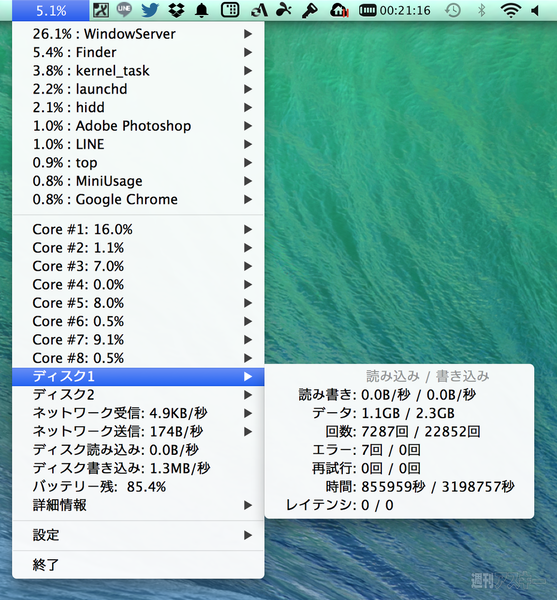Screen dimensions: 557x600
Task: Open the Time Machine menu bar icon
Action: click(453, 10)
